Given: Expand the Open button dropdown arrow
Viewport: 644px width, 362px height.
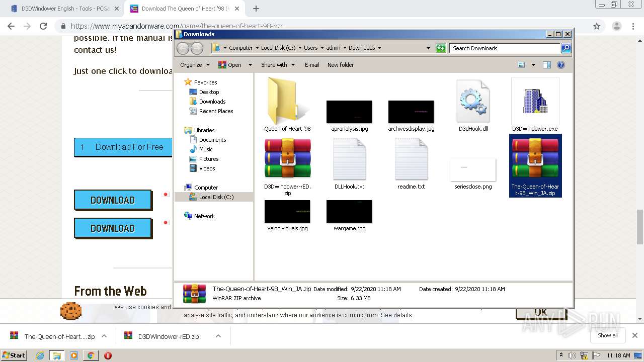Looking at the screenshot, I should (250, 65).
